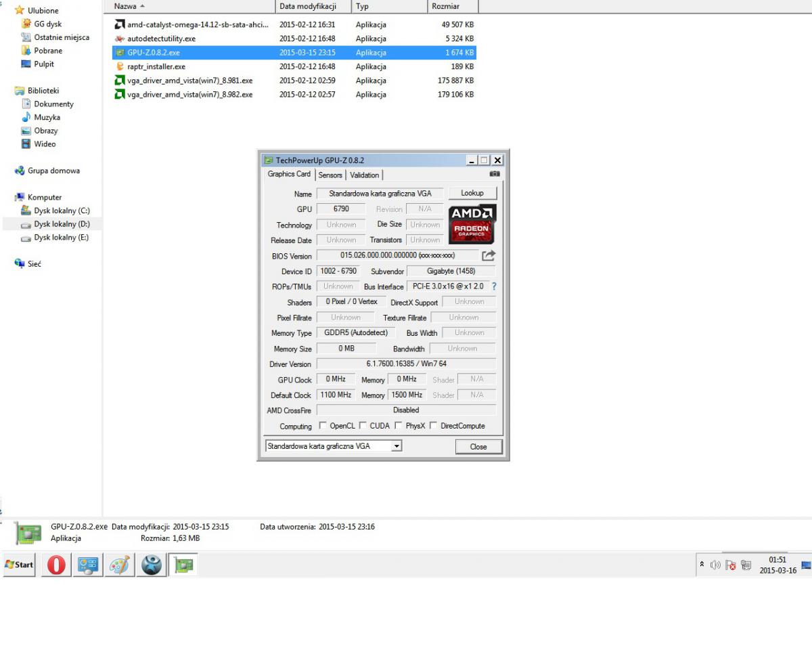Open Ostatnie miejsca
The image size is (812, 650).
tap(55, 37)
